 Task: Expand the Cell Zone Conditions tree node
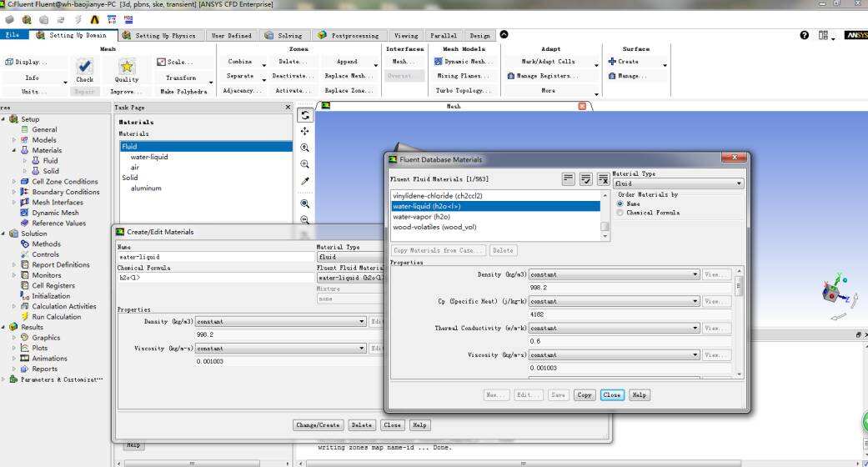(x=14, y=182)
